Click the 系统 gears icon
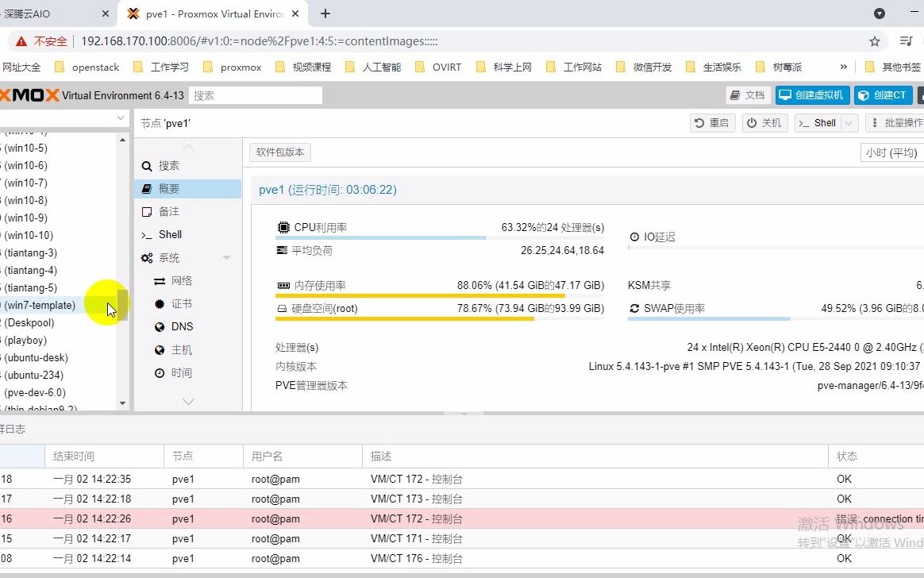The height and width of the screenshot is (578, 924). point(147,258)
